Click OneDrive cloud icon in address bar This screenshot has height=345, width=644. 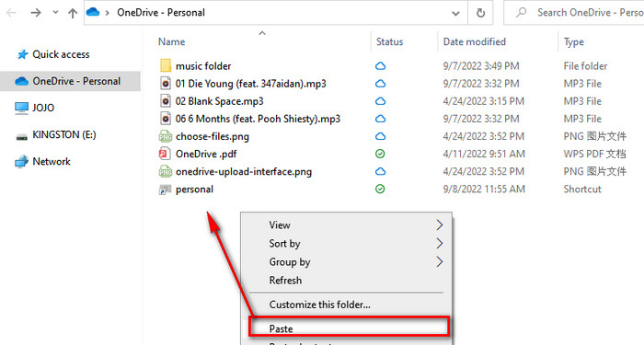click(x=93, y=12)
